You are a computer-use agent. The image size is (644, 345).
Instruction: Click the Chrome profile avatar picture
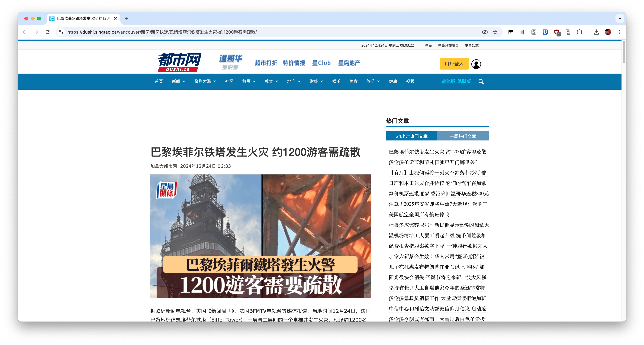pyautogui.click(x=608, y=32)
